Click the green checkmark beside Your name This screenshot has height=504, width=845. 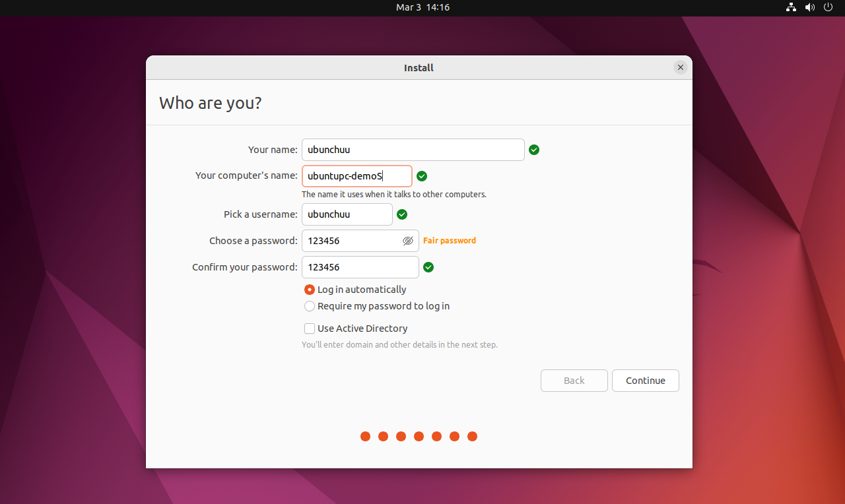click(534, 150)
